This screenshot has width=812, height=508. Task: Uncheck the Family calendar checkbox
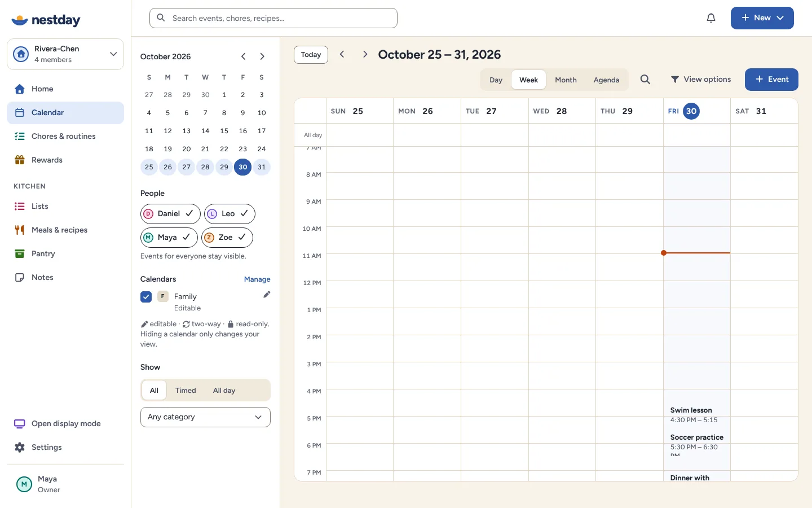coord(146,297)
